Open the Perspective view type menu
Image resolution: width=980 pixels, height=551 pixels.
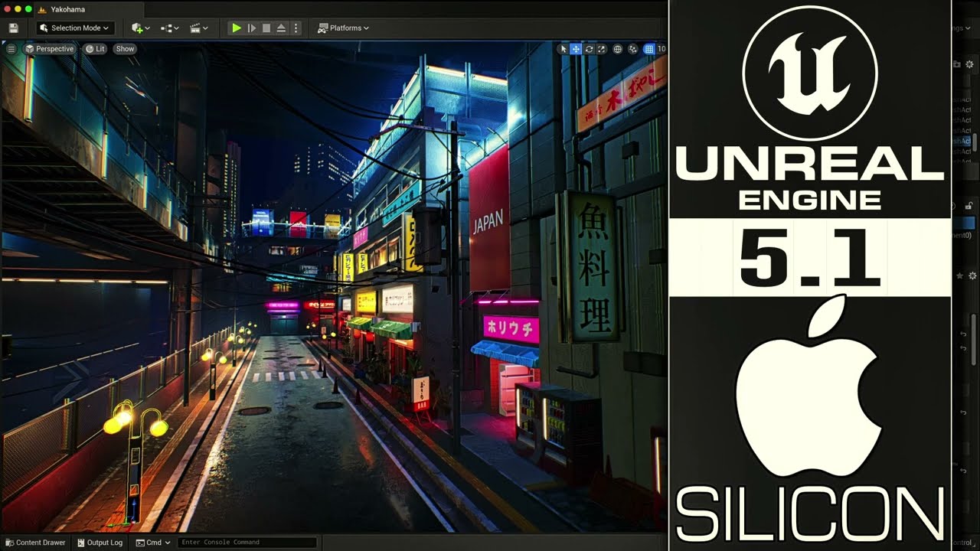pyautogui.click(x=50, y=49)
